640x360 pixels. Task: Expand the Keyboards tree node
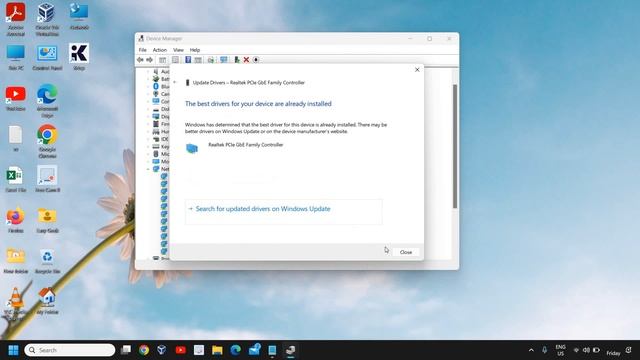(148, 147)
